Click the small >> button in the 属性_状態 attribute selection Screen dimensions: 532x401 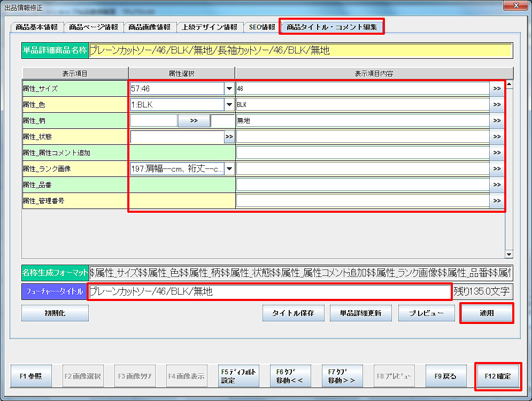pyautogui.click(x=229, y=137)
